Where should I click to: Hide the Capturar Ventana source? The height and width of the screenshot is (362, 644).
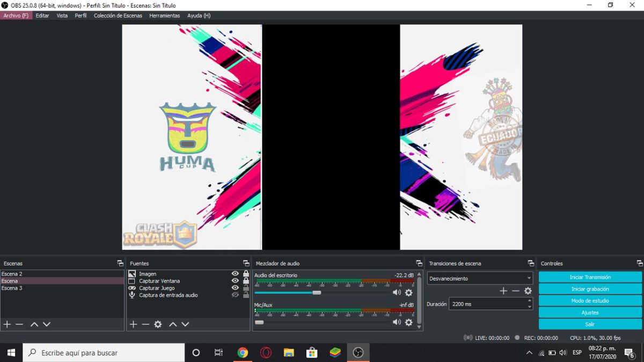click(235, 280)
